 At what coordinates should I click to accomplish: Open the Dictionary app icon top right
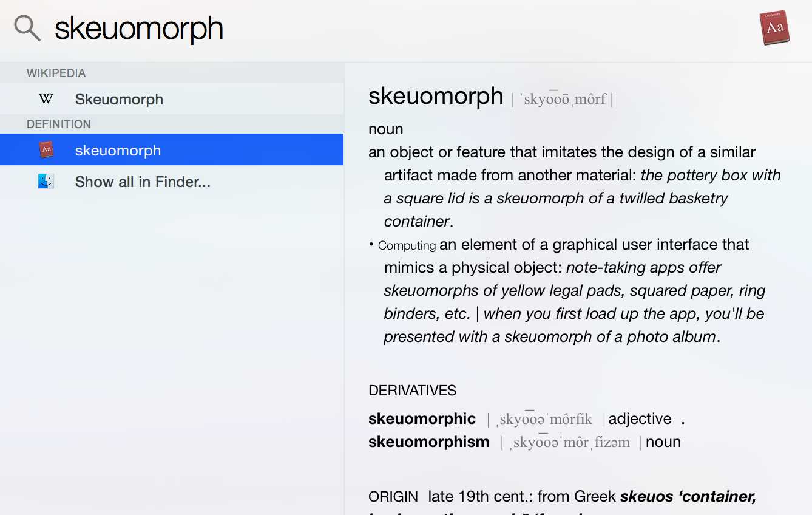774,28
